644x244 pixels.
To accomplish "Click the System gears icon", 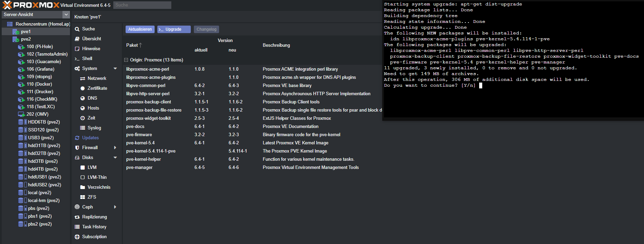I will (x=77, y=69).
